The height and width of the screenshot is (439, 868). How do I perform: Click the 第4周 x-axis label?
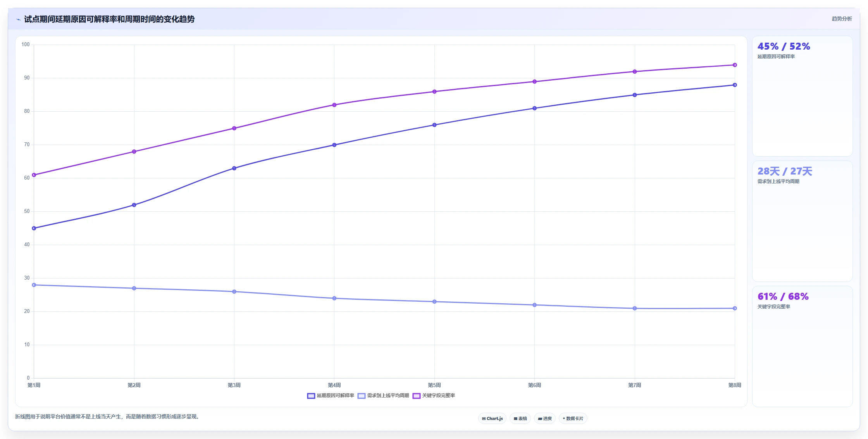click(334, 385)
